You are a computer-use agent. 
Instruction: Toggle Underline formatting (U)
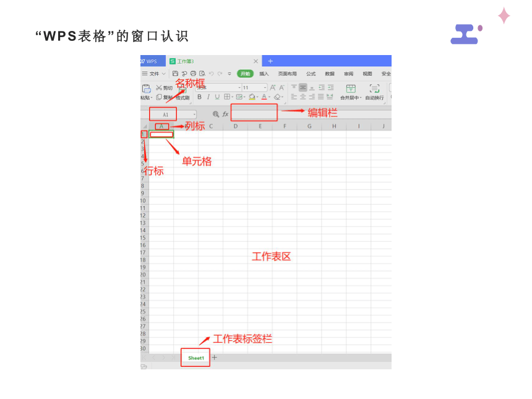[217, 97]
